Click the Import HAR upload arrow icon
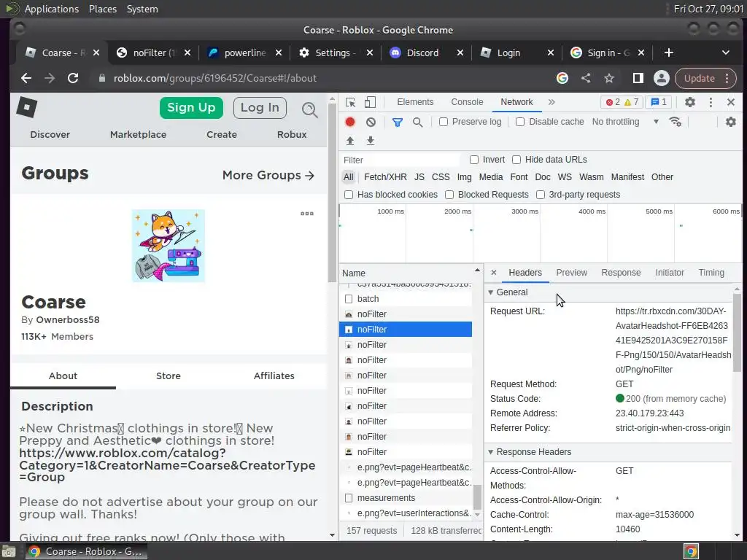The image size is (747, 560). [350, 141]
